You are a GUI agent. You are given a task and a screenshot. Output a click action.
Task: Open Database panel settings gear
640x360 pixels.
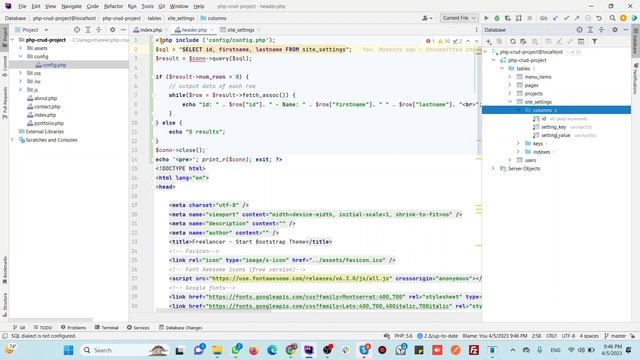click(x=615, y=30)
